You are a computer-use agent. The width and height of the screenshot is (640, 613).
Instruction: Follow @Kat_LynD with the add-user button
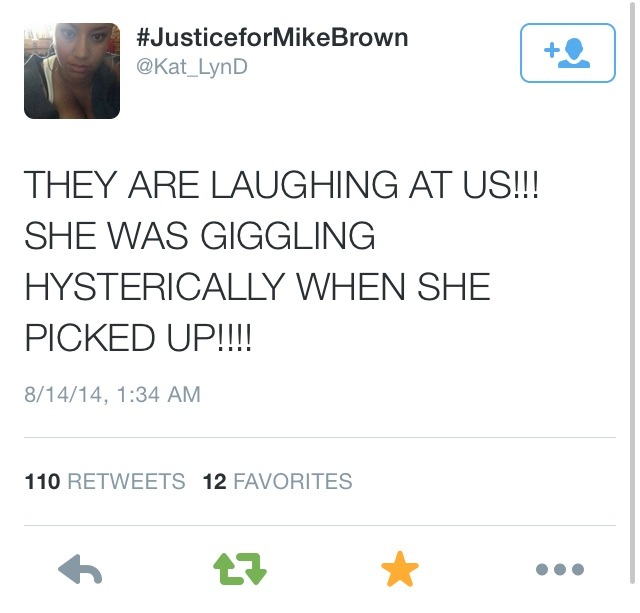568,53
